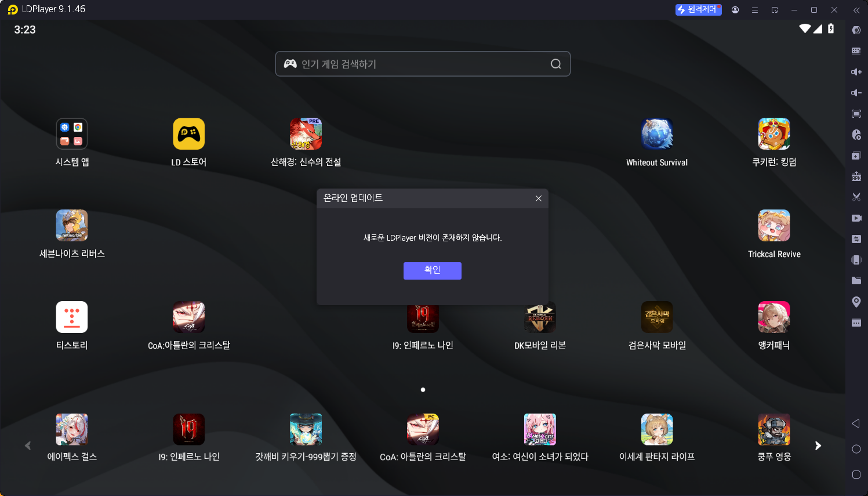Image resolution: width=868 pixels, height=496 pixels.
Task: Launch 세븐나이츠 리버스 game
Action: click(72, 226)
